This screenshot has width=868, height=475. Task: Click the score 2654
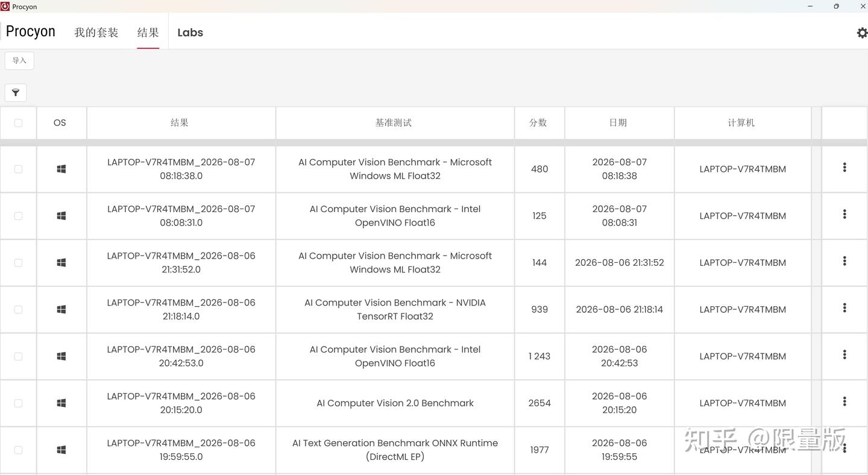pyautogui.click(x=539, y=403)
